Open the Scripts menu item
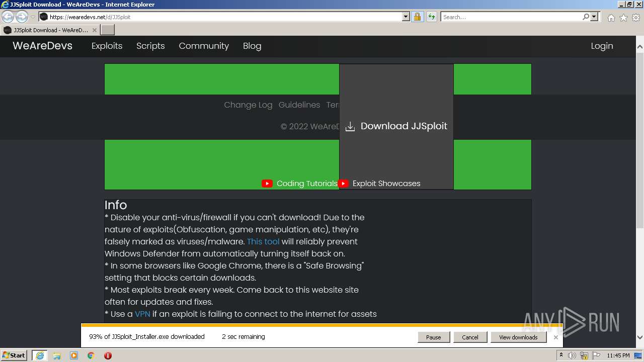Screen dimensions: 644x362 point(150,46)
